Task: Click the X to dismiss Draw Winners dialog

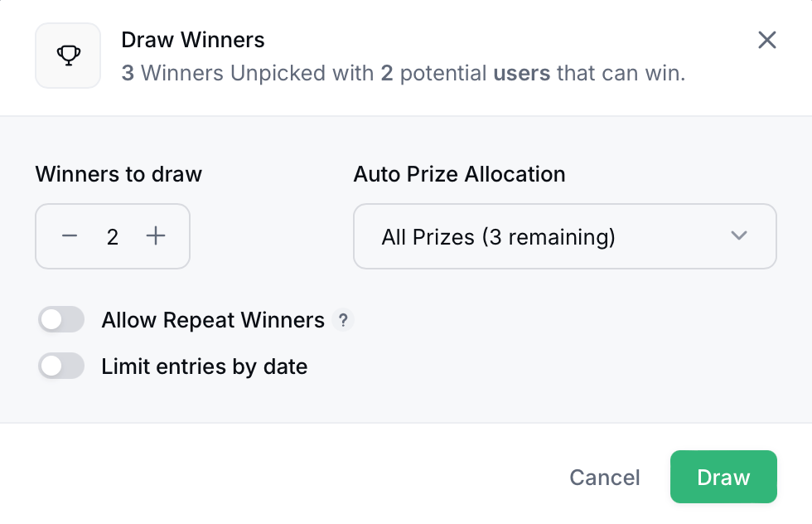Action: (766, 40)
